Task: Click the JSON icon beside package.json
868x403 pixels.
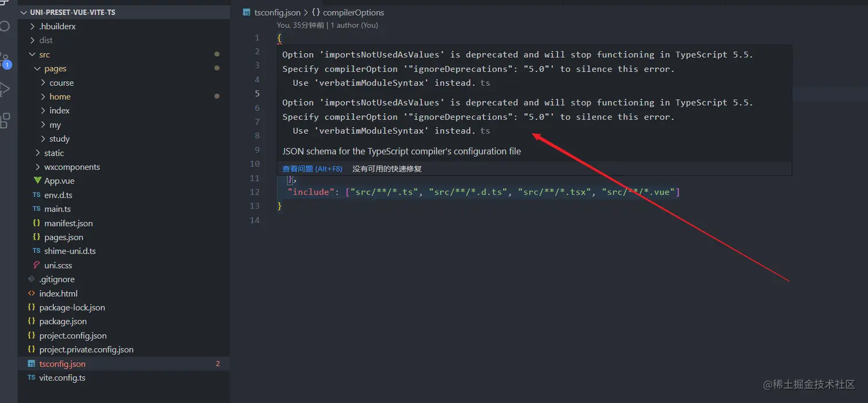Action: coord(32,321)
